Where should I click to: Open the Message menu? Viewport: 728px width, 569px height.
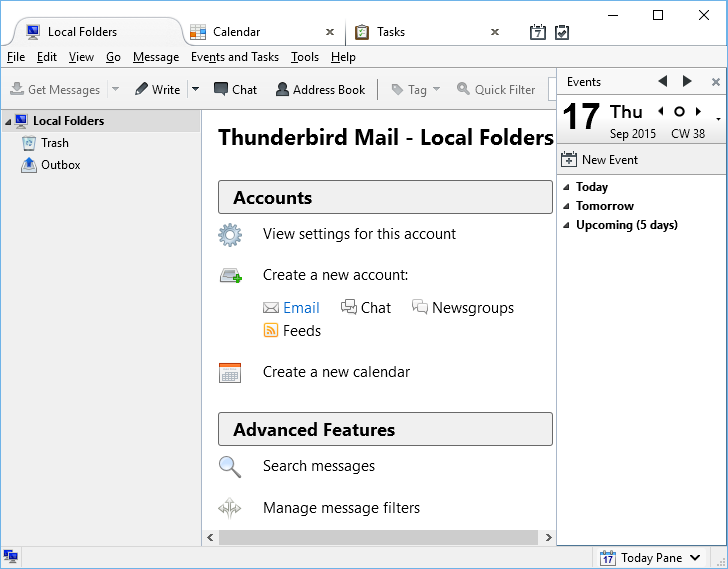pyautogui.click(x=156, y=57)
